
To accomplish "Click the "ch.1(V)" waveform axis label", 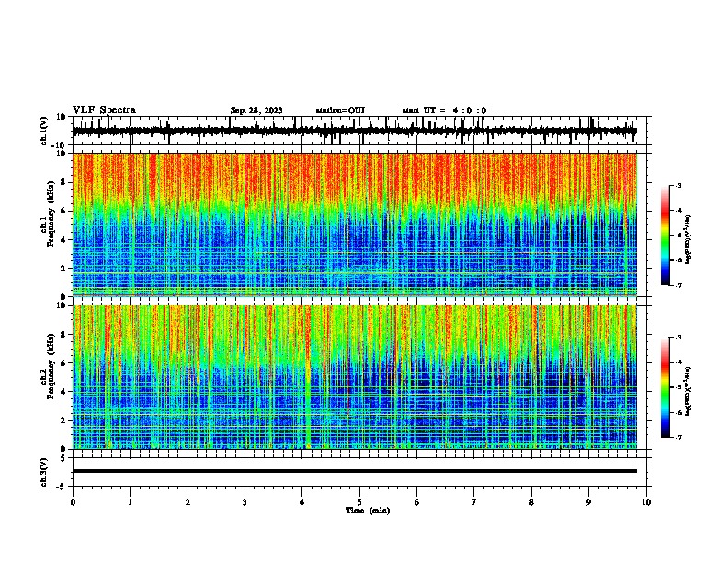I will (x=44, y=131).
